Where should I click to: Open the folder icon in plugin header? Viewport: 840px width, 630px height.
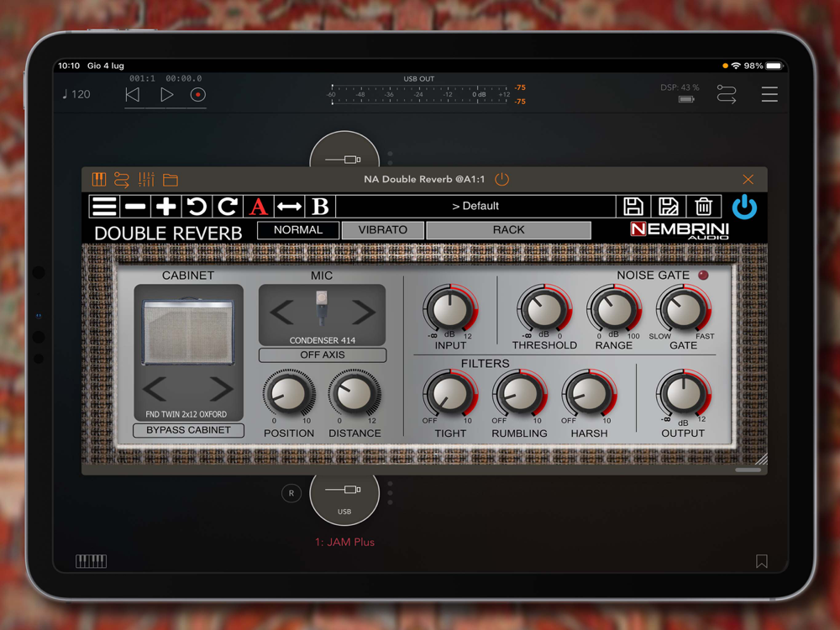171,180
